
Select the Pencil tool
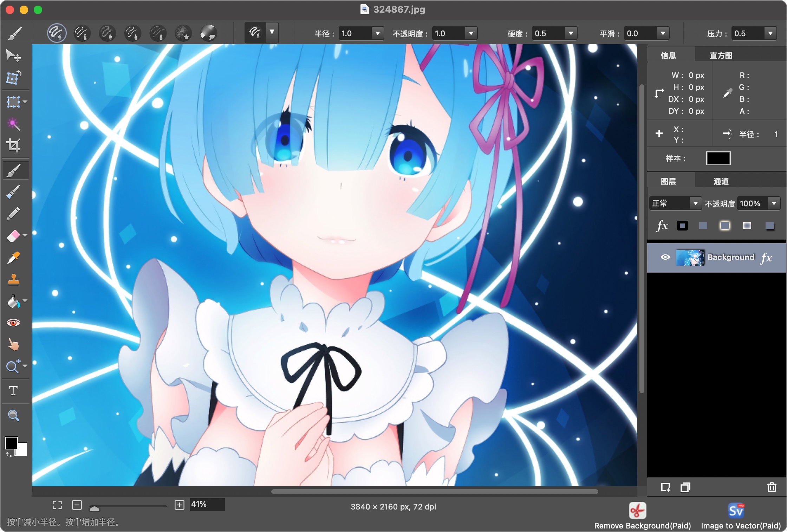pyautogui.click(x=14, y=214)
